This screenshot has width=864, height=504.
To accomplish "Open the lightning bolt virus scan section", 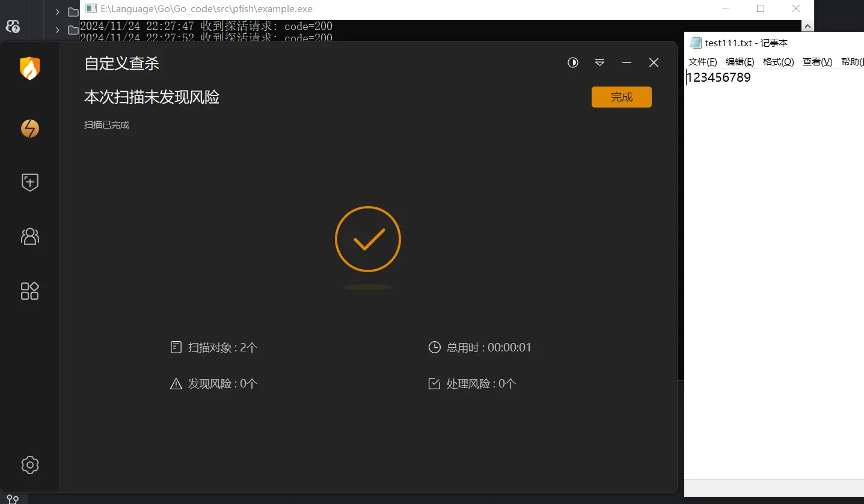I will 29,128.
